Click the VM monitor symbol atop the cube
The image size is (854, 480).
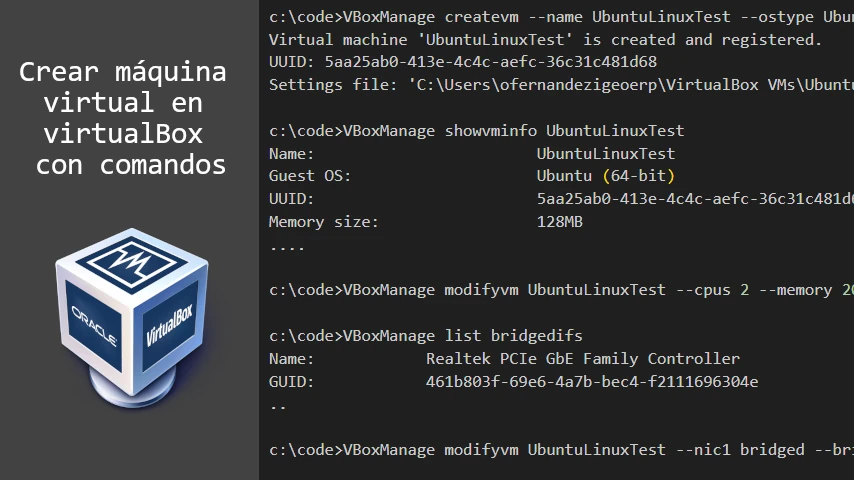[131, 261]
